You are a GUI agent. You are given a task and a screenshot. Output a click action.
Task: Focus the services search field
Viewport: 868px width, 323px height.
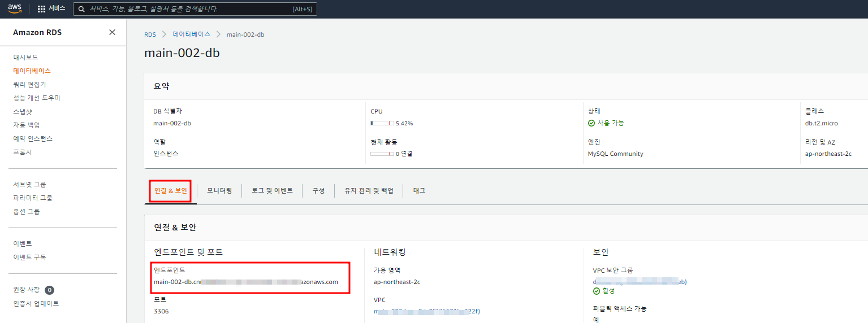tap(195, 9)
